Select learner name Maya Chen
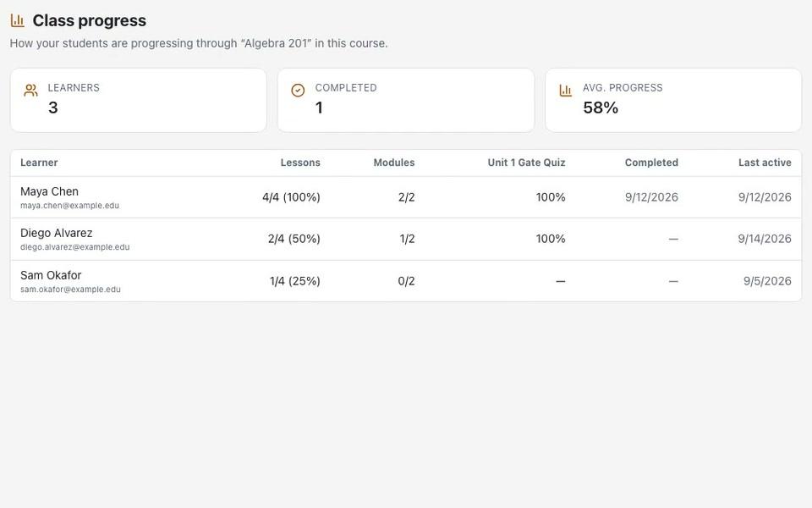Screen dimensions: 812x508 click(x=49, y=192)
